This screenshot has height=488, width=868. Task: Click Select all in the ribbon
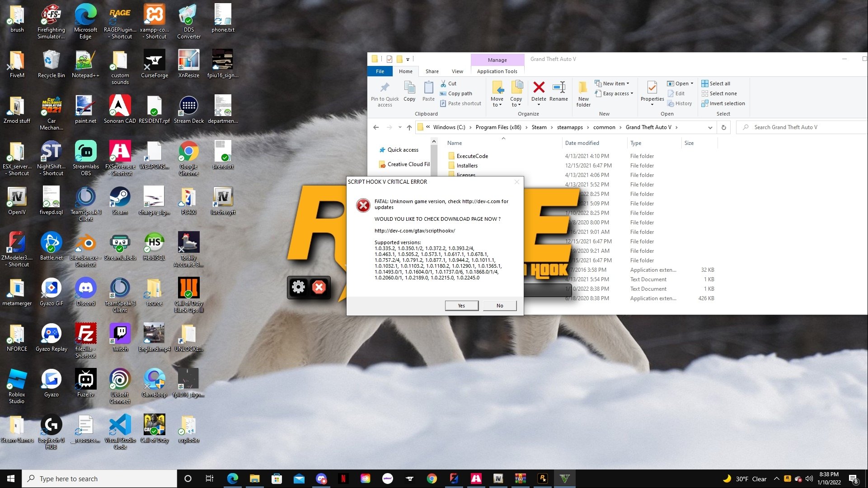click(719, 84)
